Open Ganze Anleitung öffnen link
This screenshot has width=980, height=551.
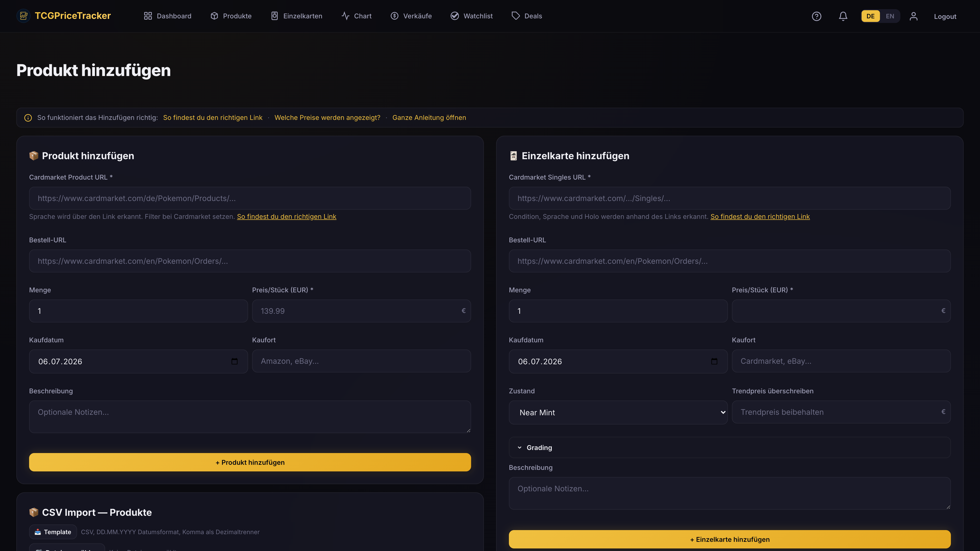pyautogui.click(x=429, y=118)
